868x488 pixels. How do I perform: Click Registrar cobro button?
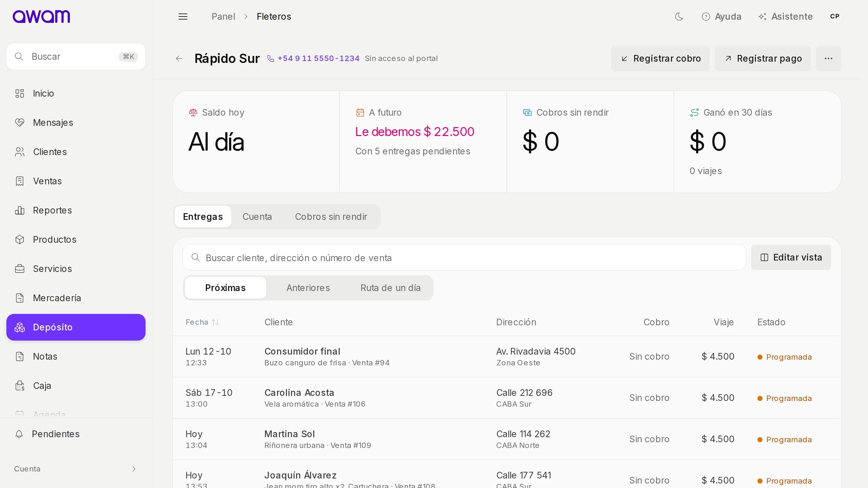click(x=660, y=59)
